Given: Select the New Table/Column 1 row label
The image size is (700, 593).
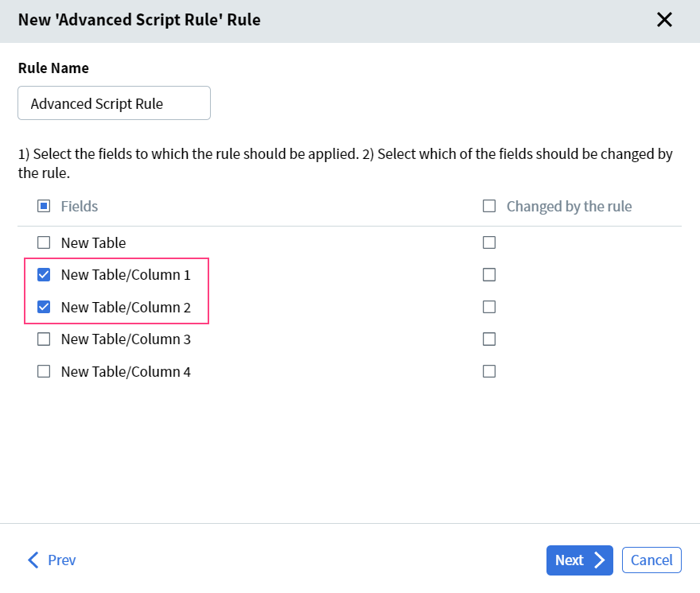Looking at the screenshot, I should (125, 274).
